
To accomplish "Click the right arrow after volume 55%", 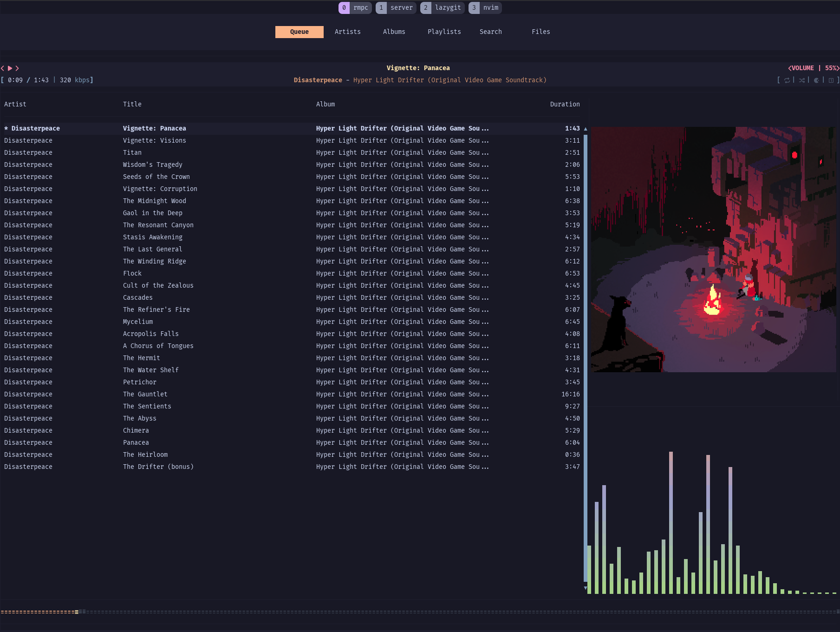I will coord(838,68).
